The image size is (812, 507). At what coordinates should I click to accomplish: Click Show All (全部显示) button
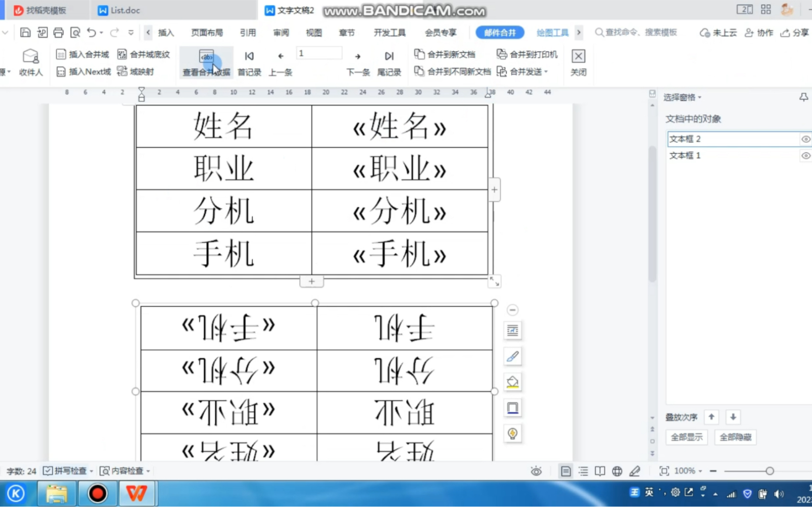coord(687,437)
